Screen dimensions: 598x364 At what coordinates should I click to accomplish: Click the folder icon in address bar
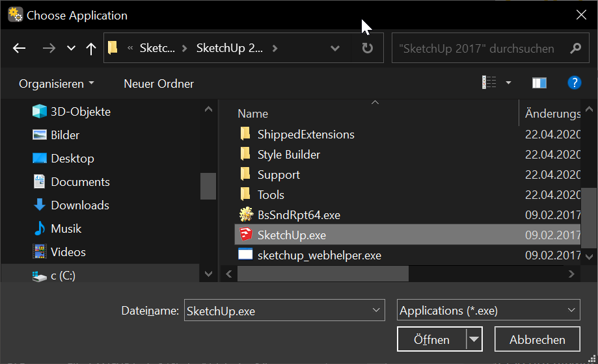click(x=113, y=48)
